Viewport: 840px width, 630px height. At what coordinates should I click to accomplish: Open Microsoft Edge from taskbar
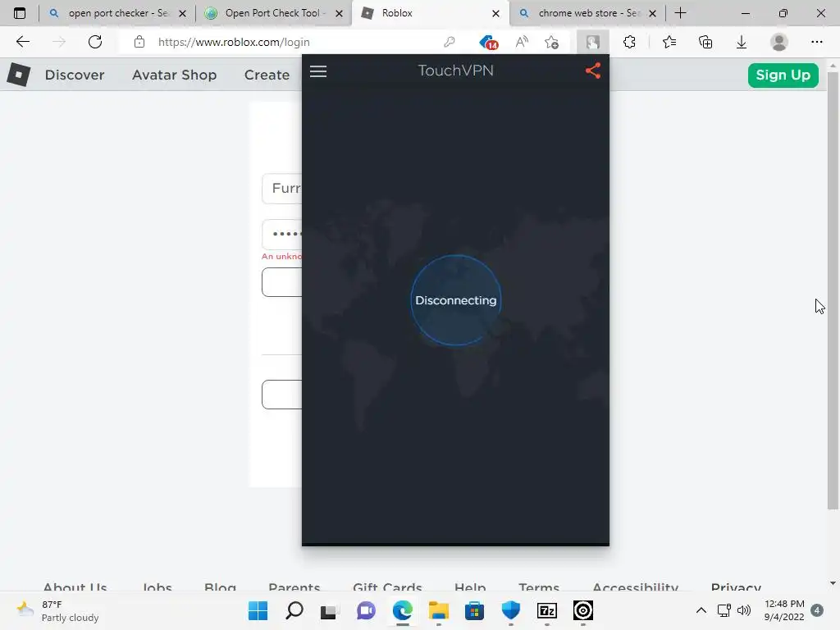point(402,610)
